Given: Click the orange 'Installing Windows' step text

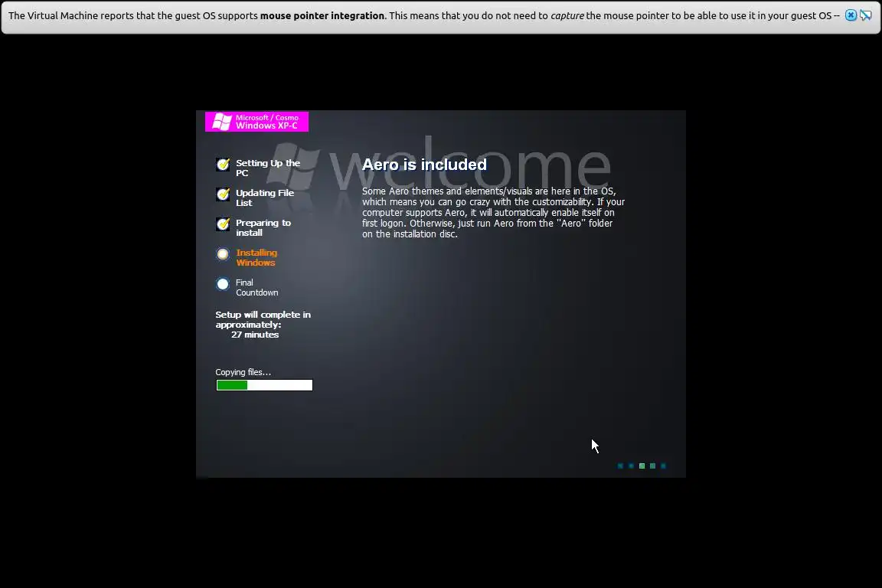Looking at the screenshot, I should click(256, 258).
